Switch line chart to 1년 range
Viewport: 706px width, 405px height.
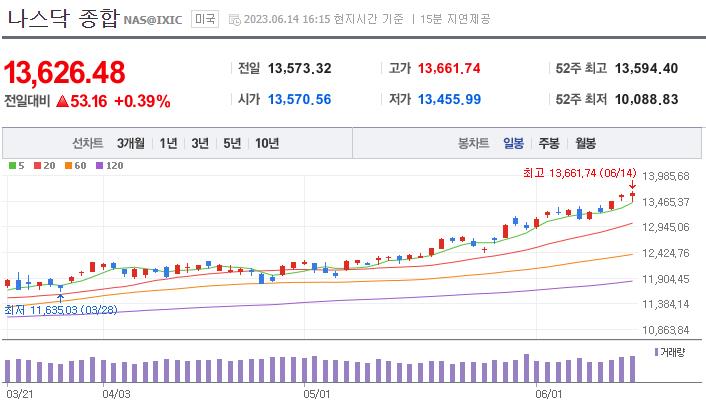(168, 143)
